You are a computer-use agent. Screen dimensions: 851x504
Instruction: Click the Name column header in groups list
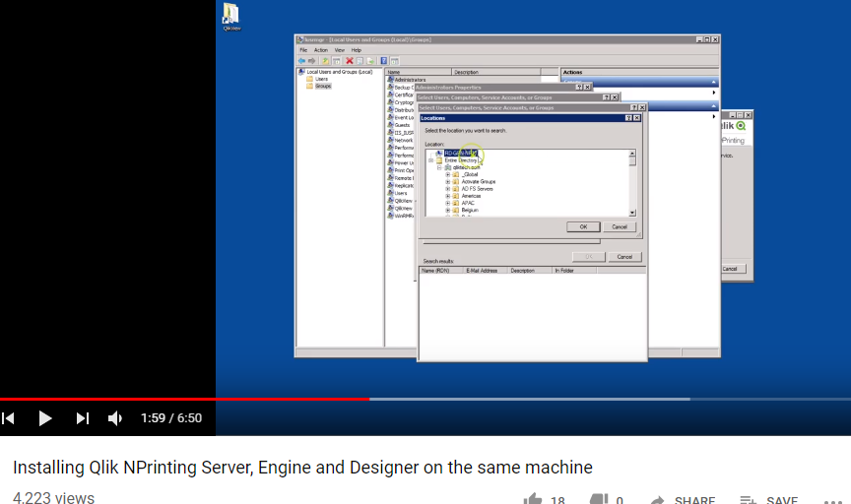(418, 72)
